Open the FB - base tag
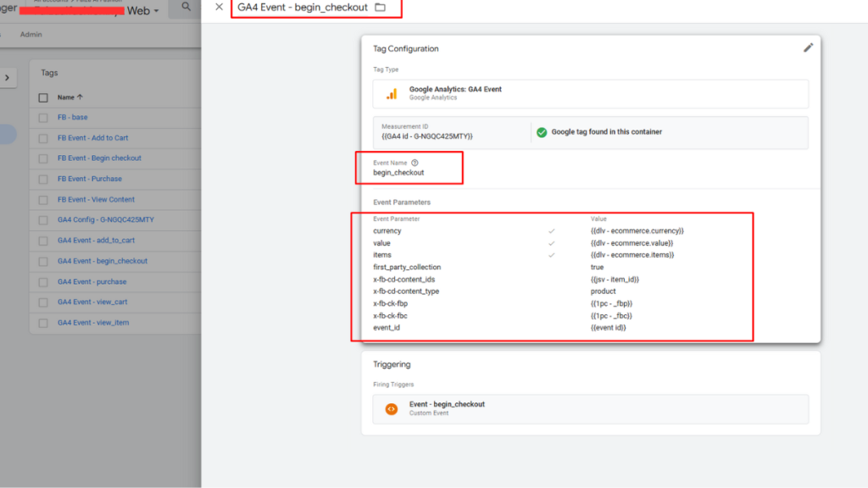The height and width of the screenshot is (488, 868). click(73, 117)
